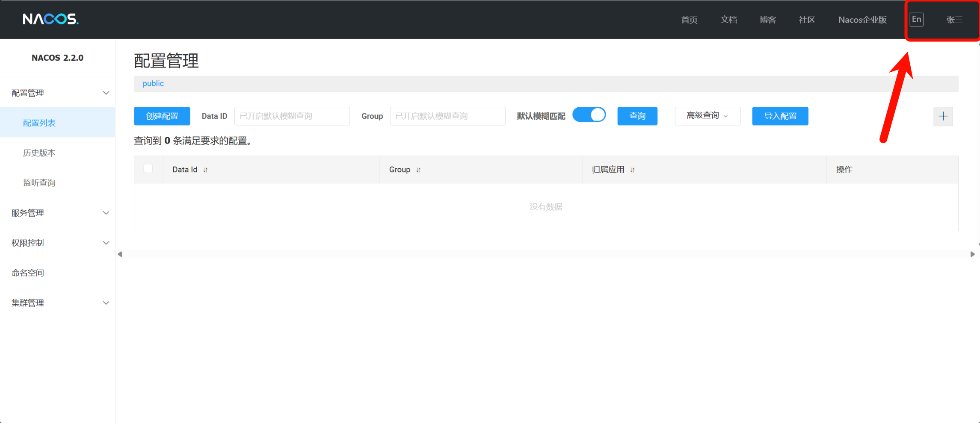Screen dimensions: 980x423
Task: Focus the Data ID search field
Action: coord(292,116)
